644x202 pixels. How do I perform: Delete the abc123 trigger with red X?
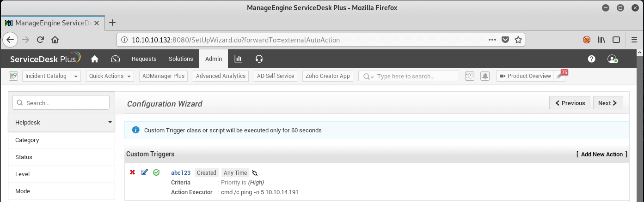(x=132, y=172)
